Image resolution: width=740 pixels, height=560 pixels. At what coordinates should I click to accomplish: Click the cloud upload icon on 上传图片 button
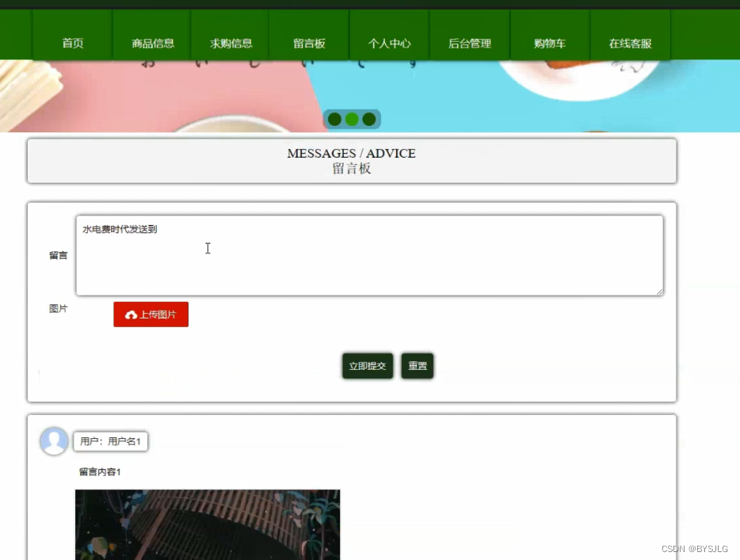131,314
